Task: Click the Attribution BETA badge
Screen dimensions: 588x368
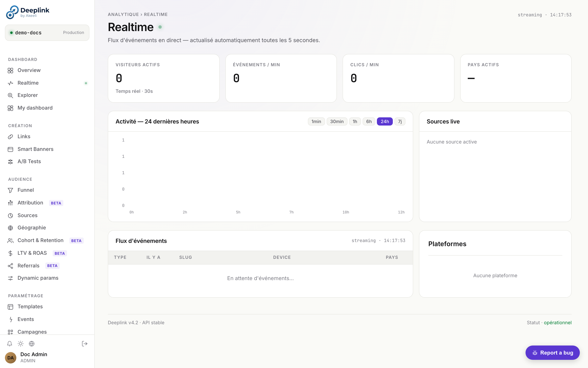Action: [x=56, y=203]
